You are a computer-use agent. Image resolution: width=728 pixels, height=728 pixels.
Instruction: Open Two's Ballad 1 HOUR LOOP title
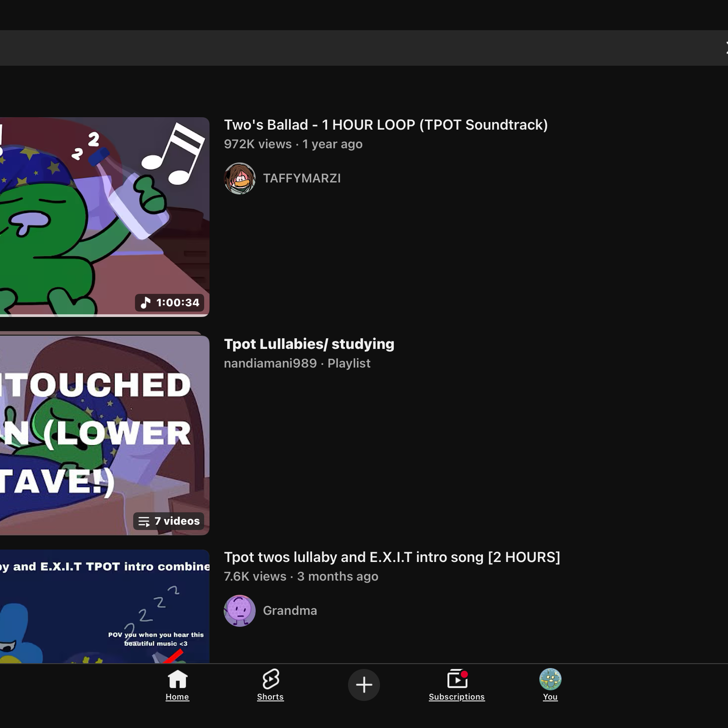(386, 125)
